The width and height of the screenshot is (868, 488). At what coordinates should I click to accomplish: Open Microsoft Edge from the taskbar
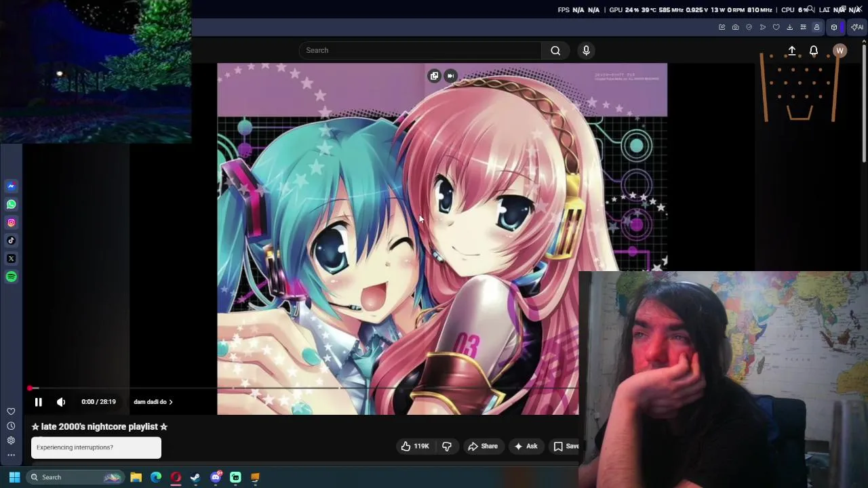pos(156,477)
